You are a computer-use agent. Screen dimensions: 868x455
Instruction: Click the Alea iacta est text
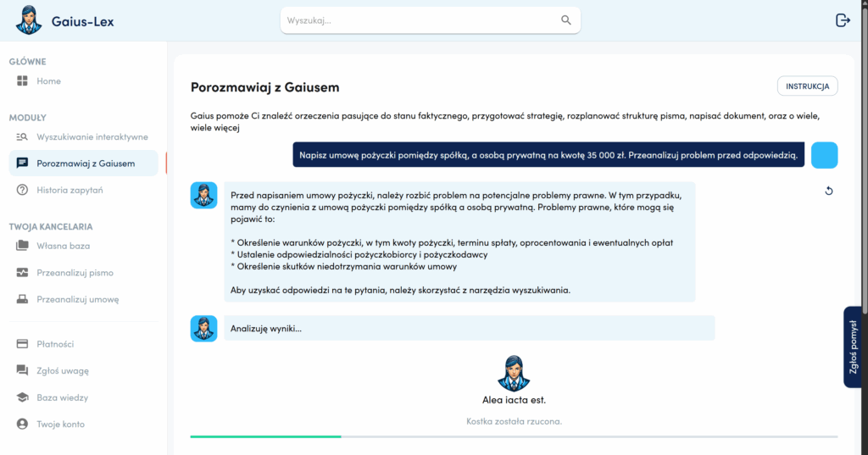point(514,400)
